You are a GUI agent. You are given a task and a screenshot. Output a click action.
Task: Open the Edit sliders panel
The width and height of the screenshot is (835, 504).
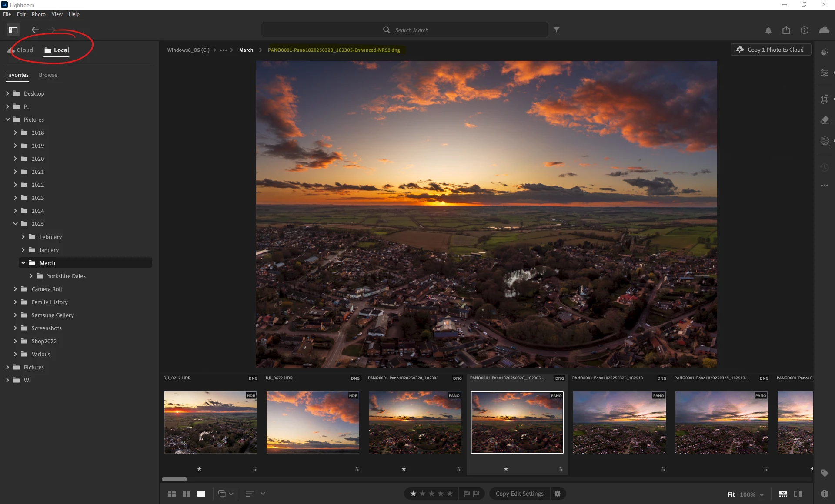824,73
